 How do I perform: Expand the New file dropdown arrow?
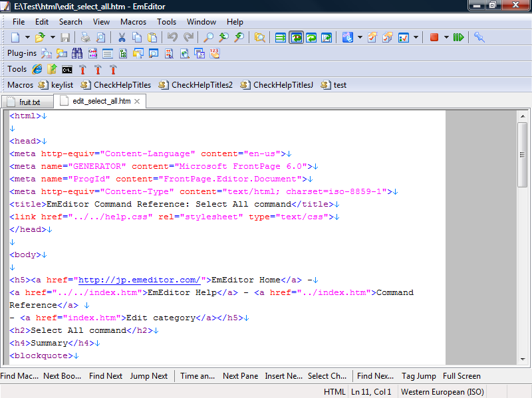27,37
